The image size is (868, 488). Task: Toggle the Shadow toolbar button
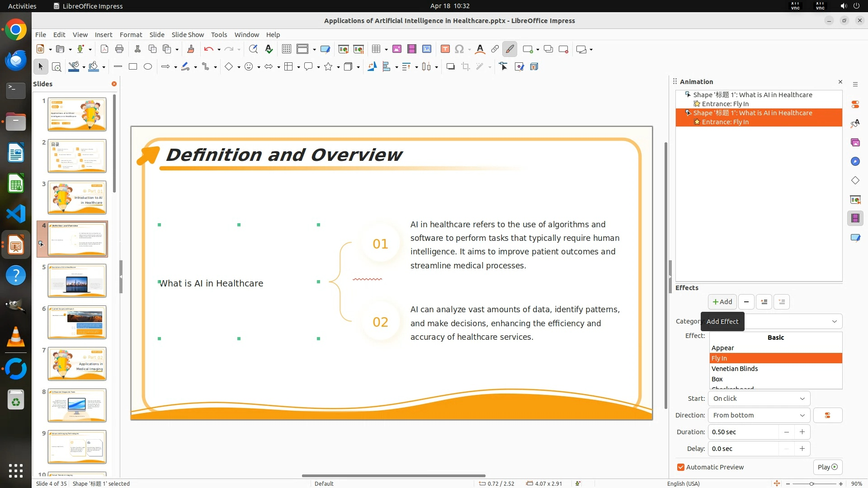[x=450, y=67]
